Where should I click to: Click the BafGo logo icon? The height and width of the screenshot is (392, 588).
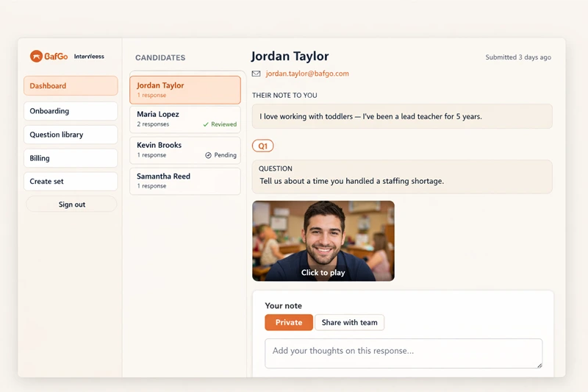[36, 57]
